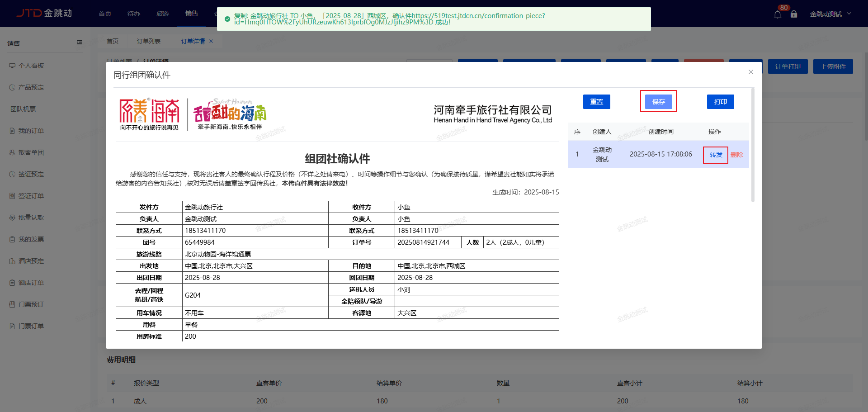
Task: Click 转发 link in the record row
Action: (716, 155)
